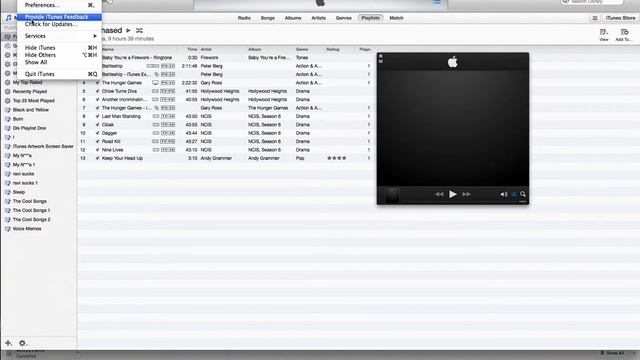640x360 pixels.
Task: Click playlist icon beside Black and Yellow
Action: tap(7, 110)
